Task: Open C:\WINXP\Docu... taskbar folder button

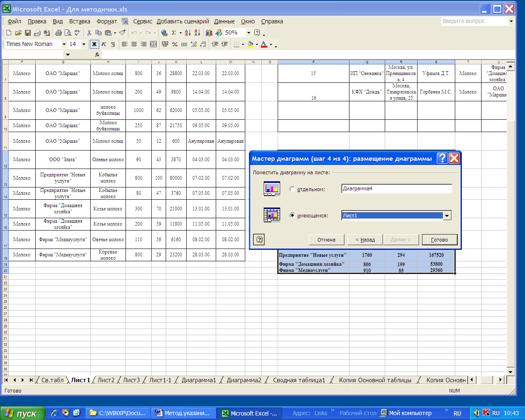Action: pos(118,413)
